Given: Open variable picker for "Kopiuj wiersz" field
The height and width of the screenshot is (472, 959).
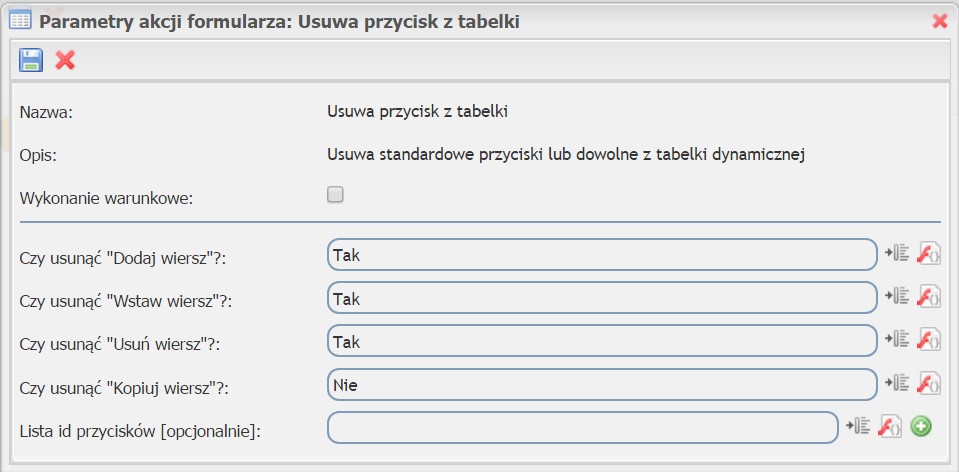Looking at the screenshot, I should pyautogui.click(x=896, y=383).
